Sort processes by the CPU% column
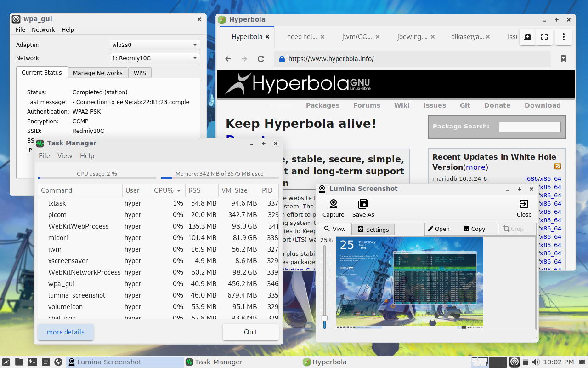Viewport: 588px width, 368px height. coord(168,190)
